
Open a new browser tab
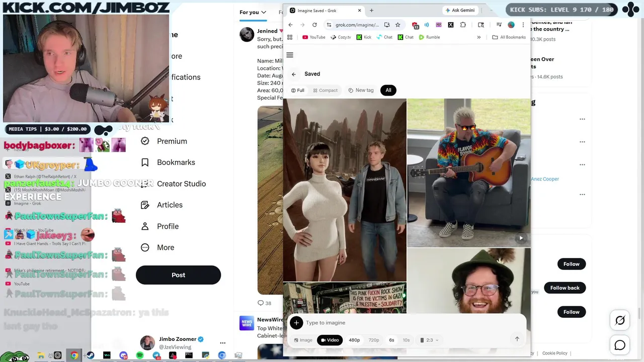[371, 10]
